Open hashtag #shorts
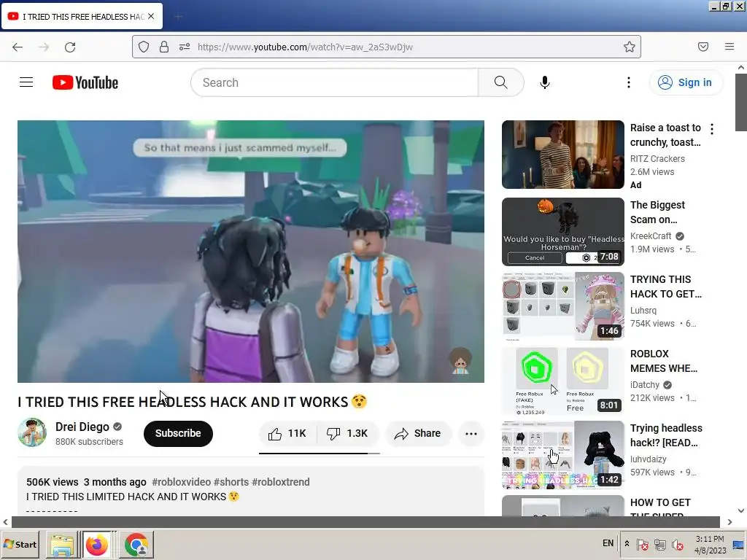The height and width of the screenshot is (560, 747). pos(231,482)
